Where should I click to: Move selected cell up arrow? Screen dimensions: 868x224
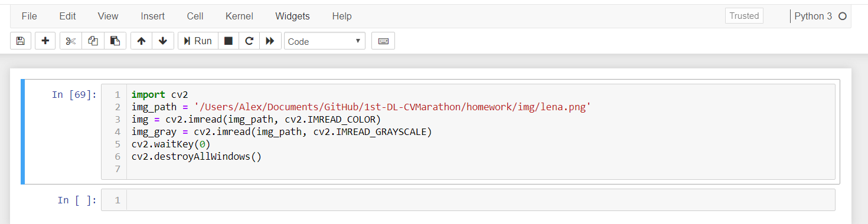click(x=141, y=41)
